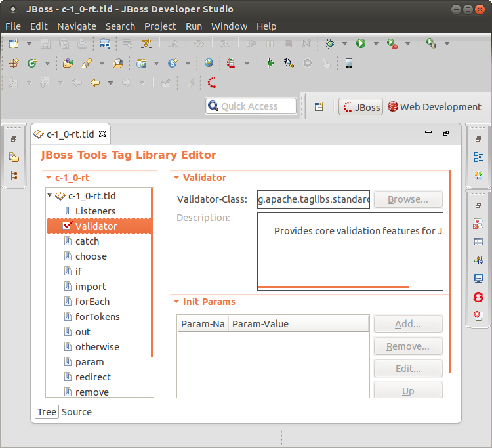
Task: Open the Run configurations dropdown arrow
Action: pos(376,43)
